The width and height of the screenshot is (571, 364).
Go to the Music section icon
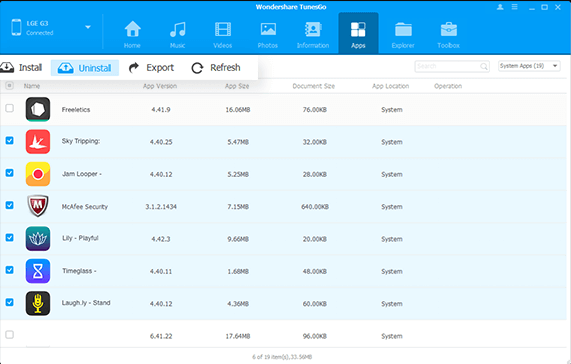pos(178,29)
